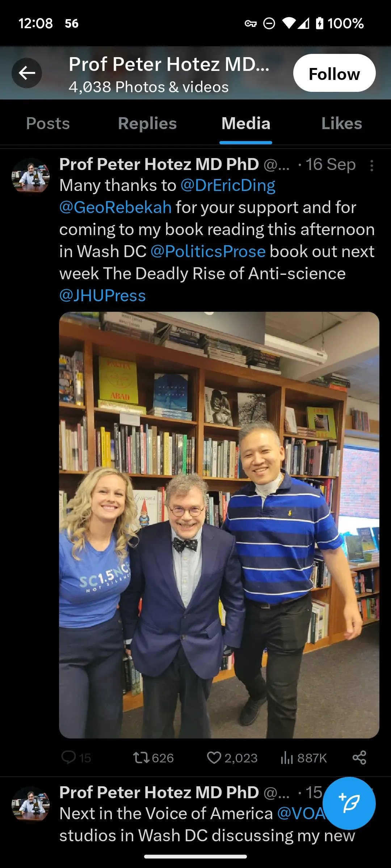Like the post with 2,023 likes
Viewport: 391px width, 868px height.
pyautogui.click(x=214, y=757)
